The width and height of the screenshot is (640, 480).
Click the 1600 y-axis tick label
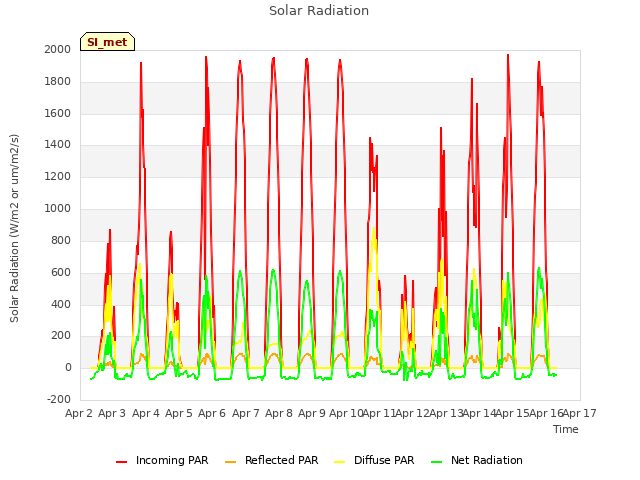pos(58,113)
